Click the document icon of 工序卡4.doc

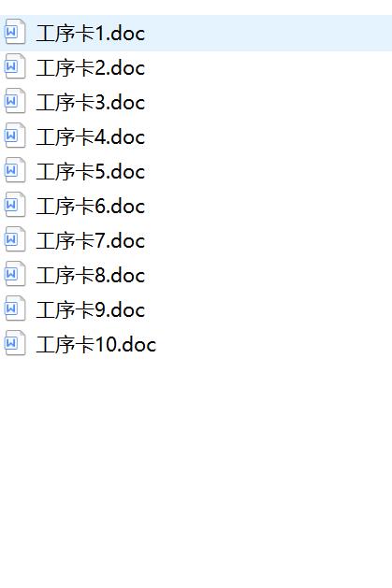15,136
